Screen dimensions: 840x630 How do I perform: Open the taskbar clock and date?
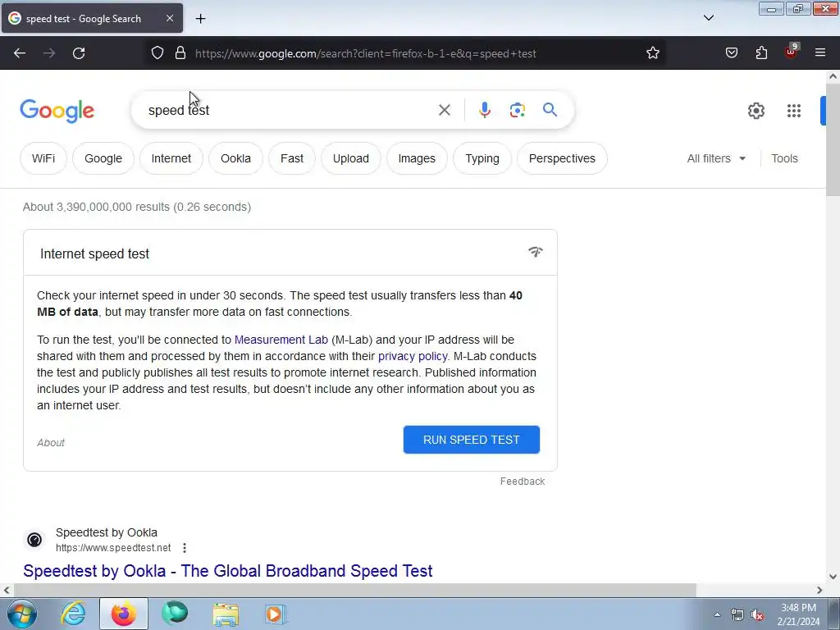pyautogui.click(x=798, y=614)
